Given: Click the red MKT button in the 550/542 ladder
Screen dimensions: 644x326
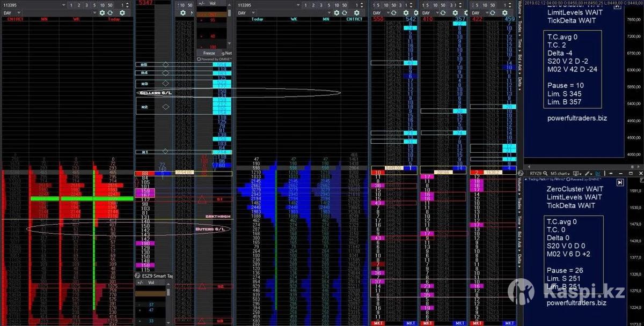Looking at the screenshot, I should coord(378,323).
